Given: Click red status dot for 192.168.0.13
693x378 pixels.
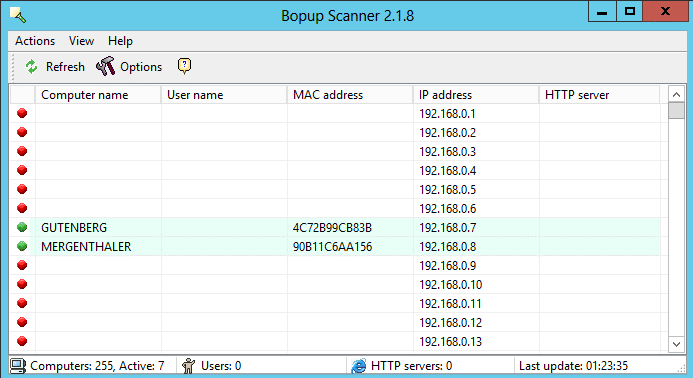Looking at the screenshot, I should (x=22, y=341).
